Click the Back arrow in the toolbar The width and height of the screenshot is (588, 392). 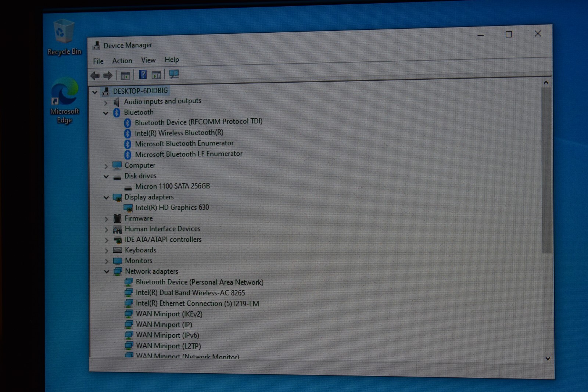pyautogui.click(x=95, y=76)
